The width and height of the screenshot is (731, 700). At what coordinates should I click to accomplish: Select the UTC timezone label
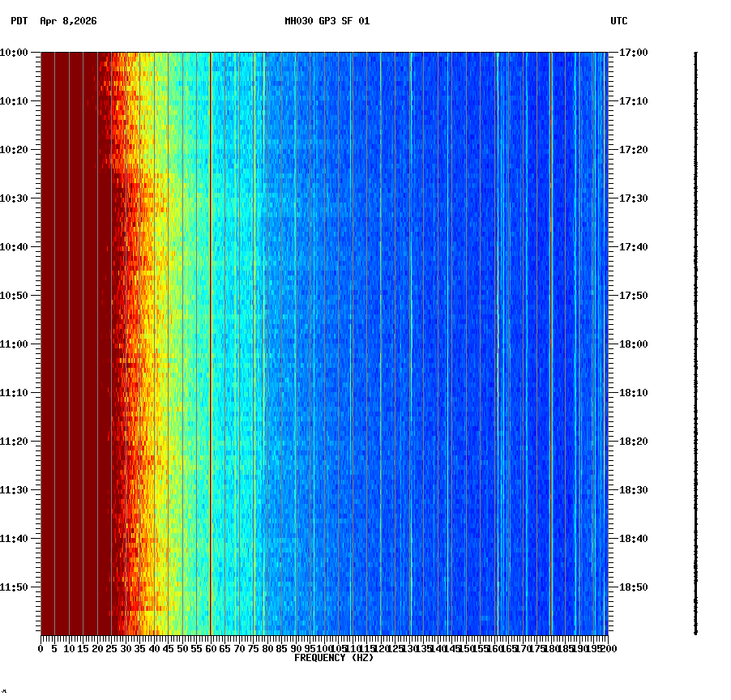(x=619, y=23)
